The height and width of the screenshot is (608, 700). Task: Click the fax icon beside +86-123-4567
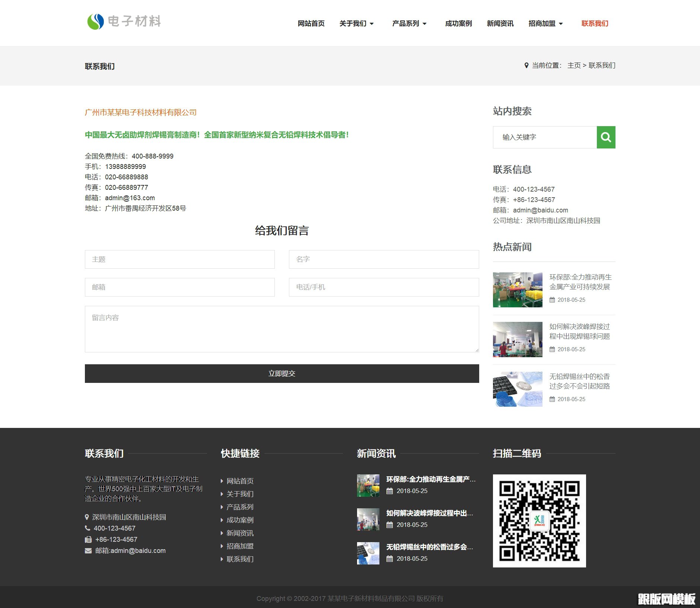click(87, 539)
